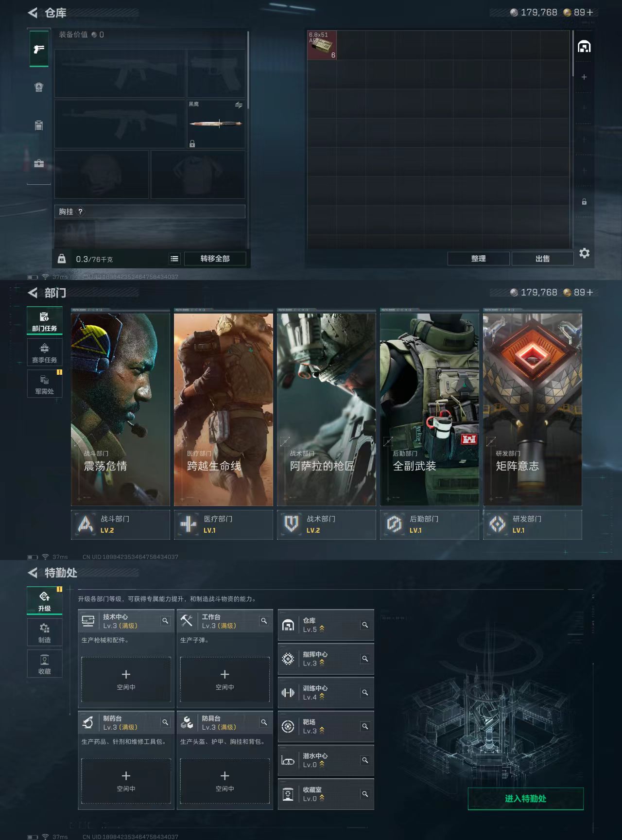This screenshot has width=622, height=840.
Task: Click the question mark beside 胸挂
Action: (81, 211)
